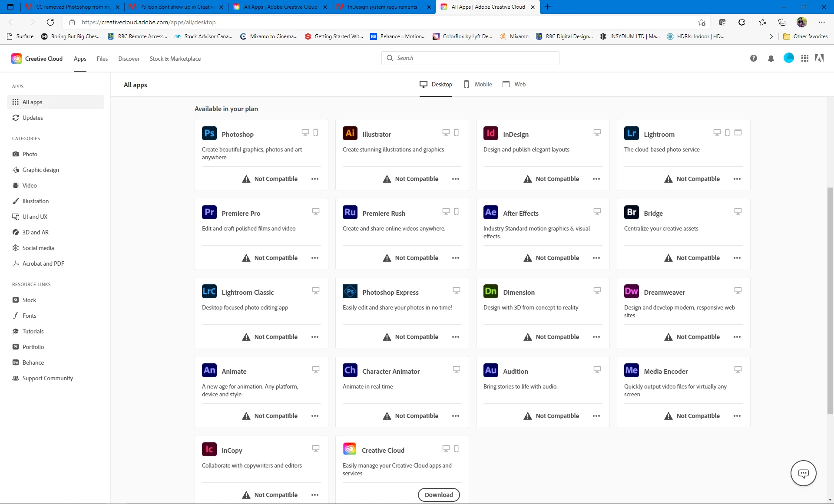The width and height of the screenshot is (834, 504).
Task: Switch to the Web tab
Action: click(514, 84)
